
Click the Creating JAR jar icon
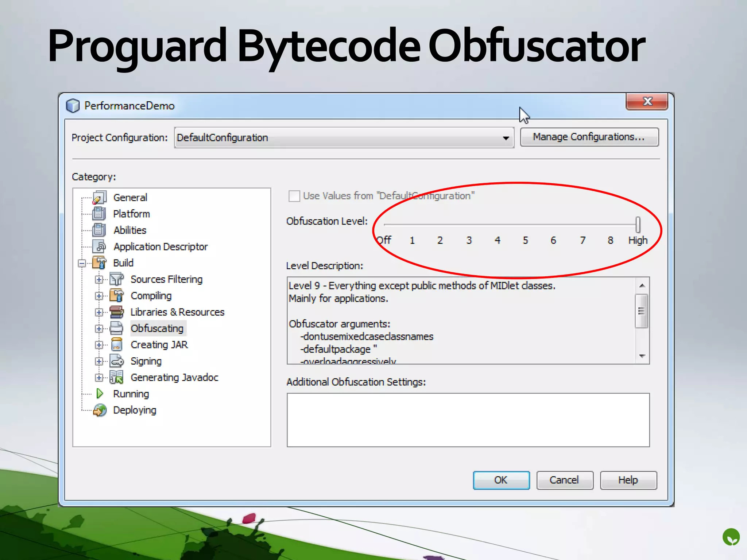(x=117, y=345)
